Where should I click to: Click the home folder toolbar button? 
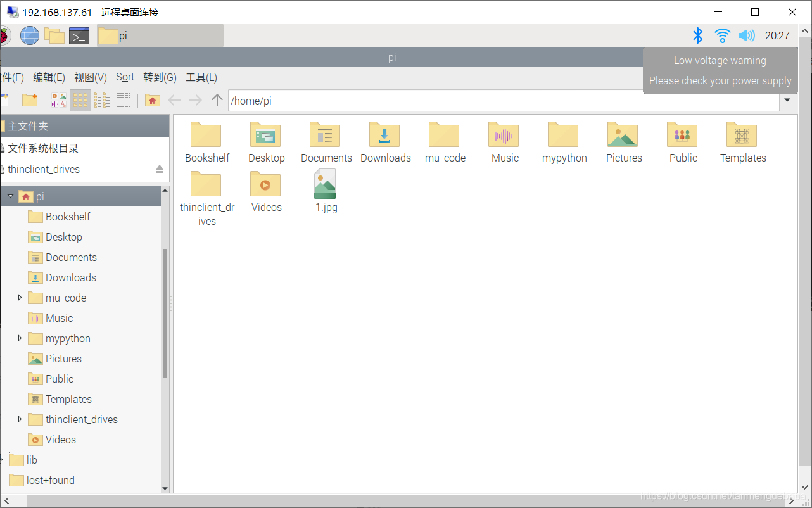(152, 100)
